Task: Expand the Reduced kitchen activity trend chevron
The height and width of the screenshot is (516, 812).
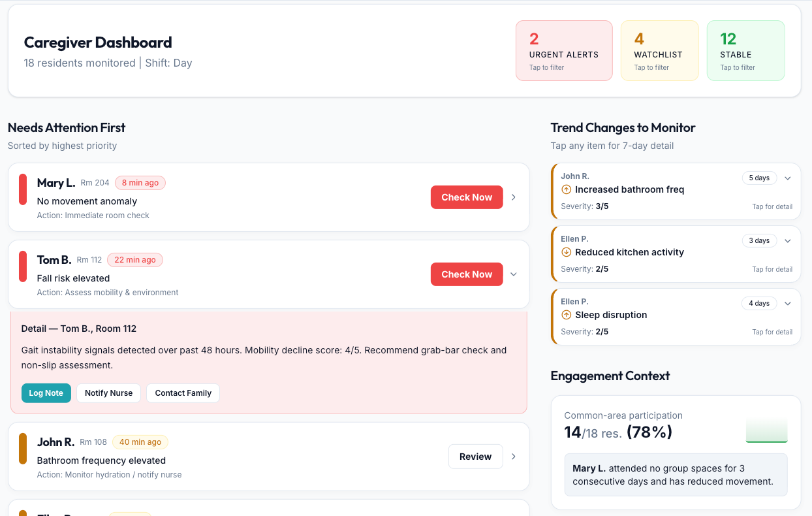Action: tap(787, 241)
